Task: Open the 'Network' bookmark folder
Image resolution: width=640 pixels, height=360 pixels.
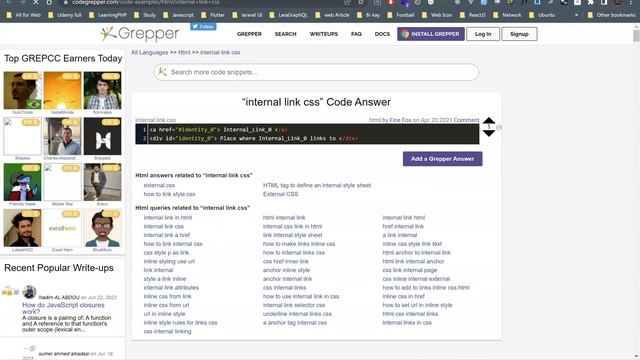Action: 507,15
